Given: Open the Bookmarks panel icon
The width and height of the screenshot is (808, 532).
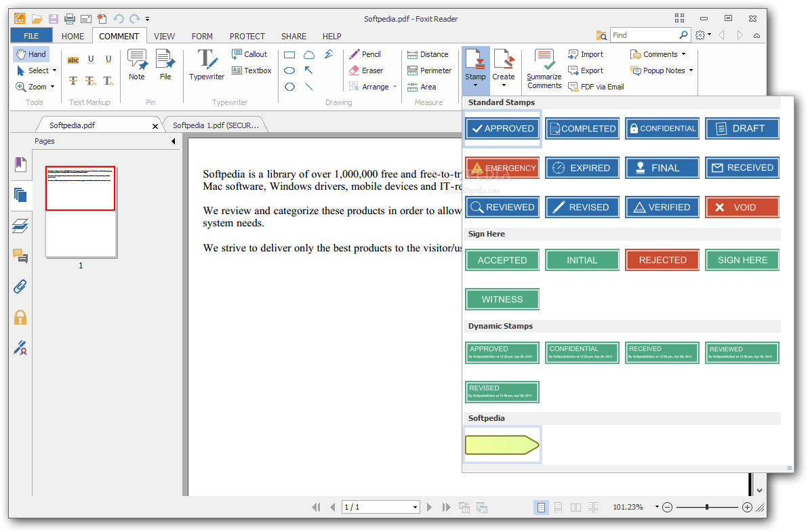Looking at the screenshot, I should pos(20,164).
